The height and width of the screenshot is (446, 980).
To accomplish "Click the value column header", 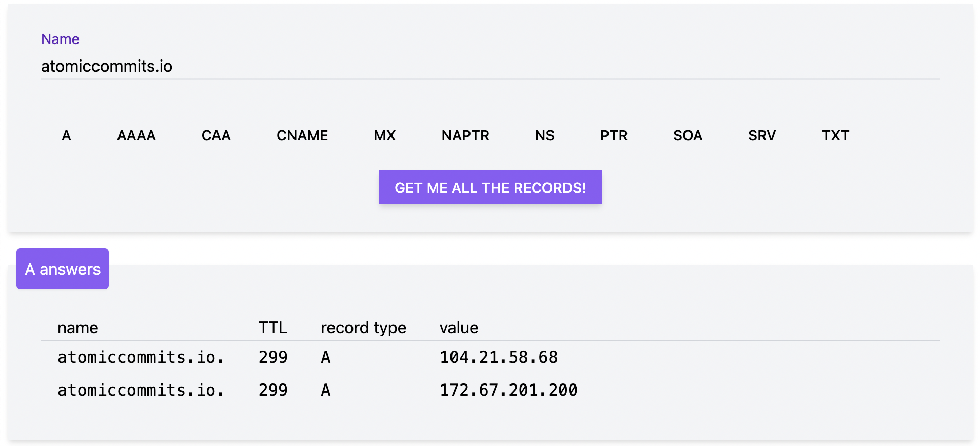I will tap(459, 328).
